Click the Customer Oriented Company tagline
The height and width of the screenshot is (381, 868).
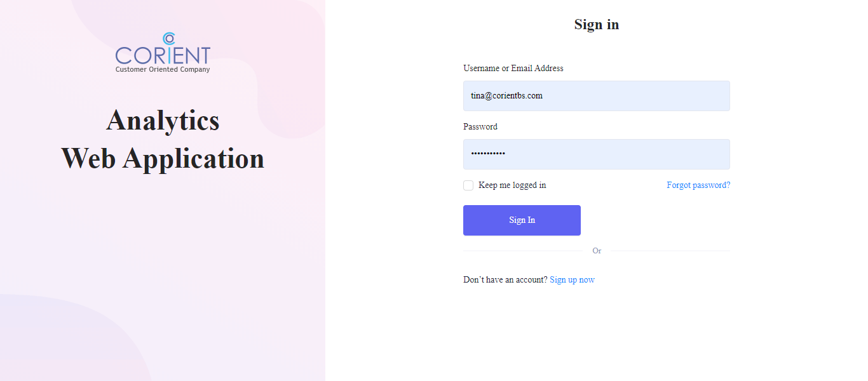[163, 70]
